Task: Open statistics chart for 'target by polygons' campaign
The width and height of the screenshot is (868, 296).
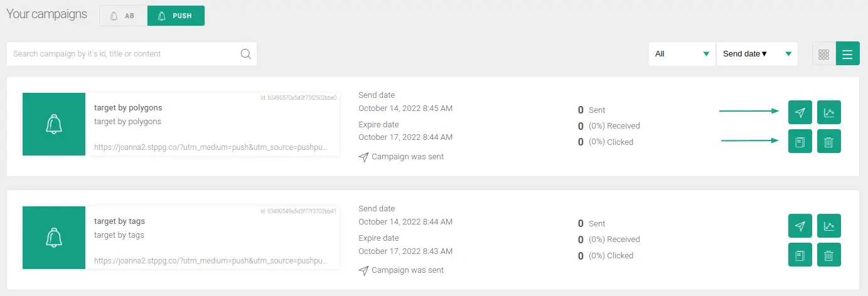Action: pyautogui.click(x=828, y=112)
